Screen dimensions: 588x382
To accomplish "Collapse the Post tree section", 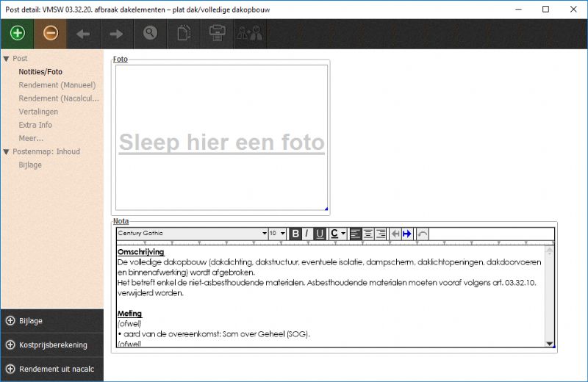I will [6, 58].
